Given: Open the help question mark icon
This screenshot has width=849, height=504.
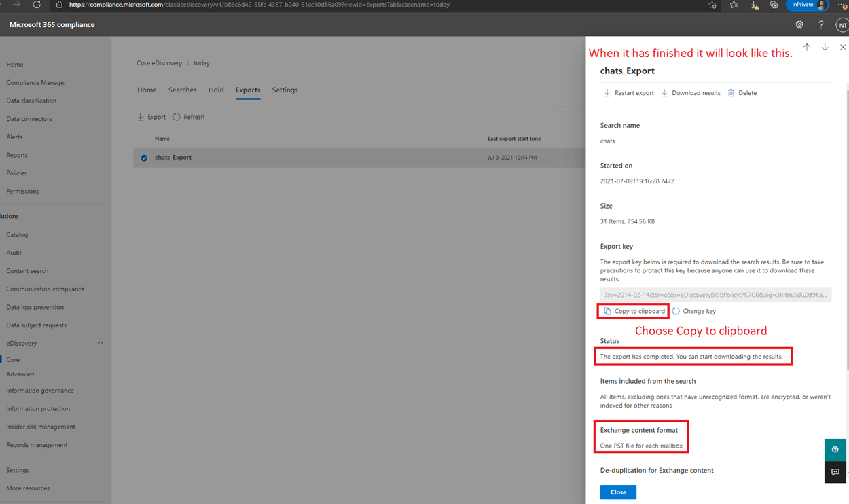Looking at the screenshot, I should pos(821,24).
